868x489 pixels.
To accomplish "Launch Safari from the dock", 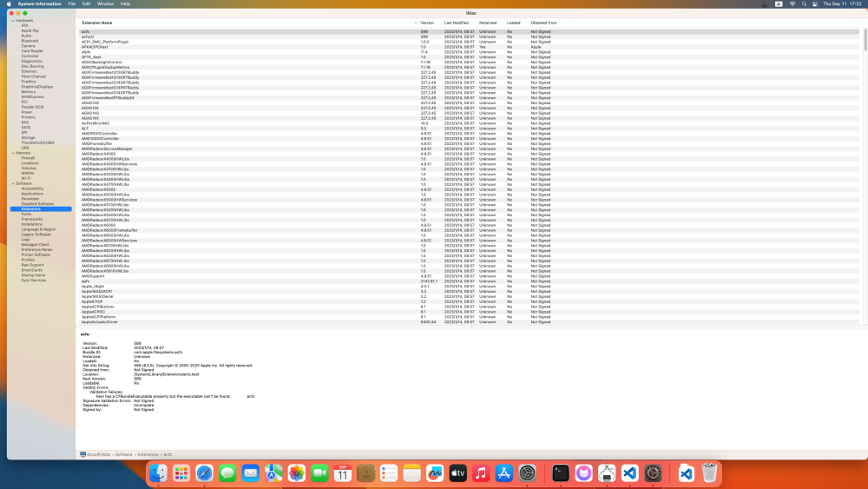I will pyautogui.click(x=204, y=473).
